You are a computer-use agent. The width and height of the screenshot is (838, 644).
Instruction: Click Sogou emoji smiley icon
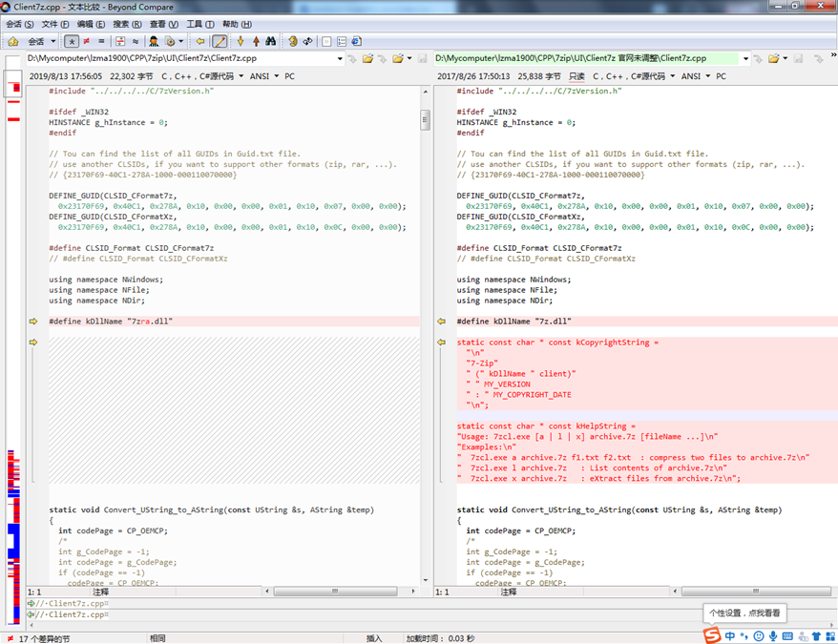click(x=759, y=636)
